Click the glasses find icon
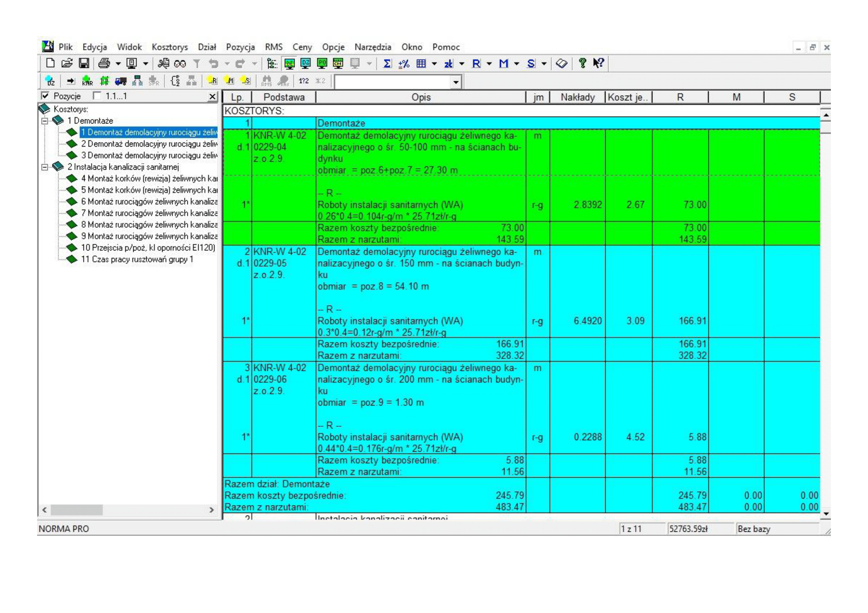Image resolution: width=868 pixels, height=613 pixels. (x=180, y=63)
